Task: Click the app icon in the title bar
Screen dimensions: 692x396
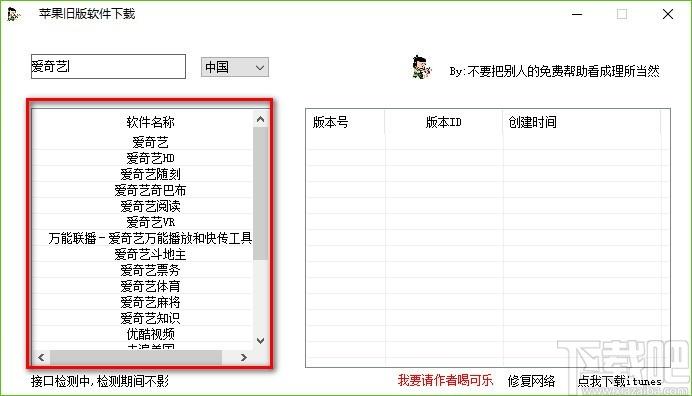Action: pyautogui.click(x=14, y=14)
